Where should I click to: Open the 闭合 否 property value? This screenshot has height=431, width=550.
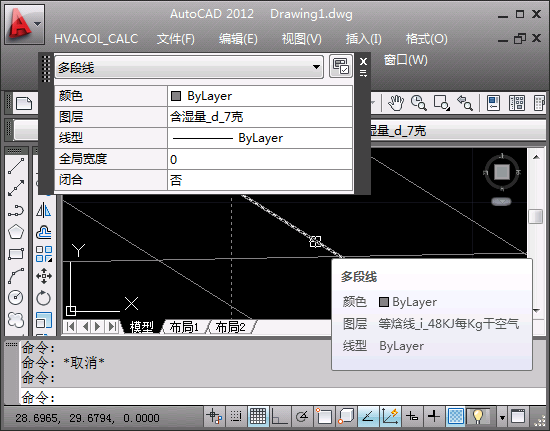click(x=260, y=180)
